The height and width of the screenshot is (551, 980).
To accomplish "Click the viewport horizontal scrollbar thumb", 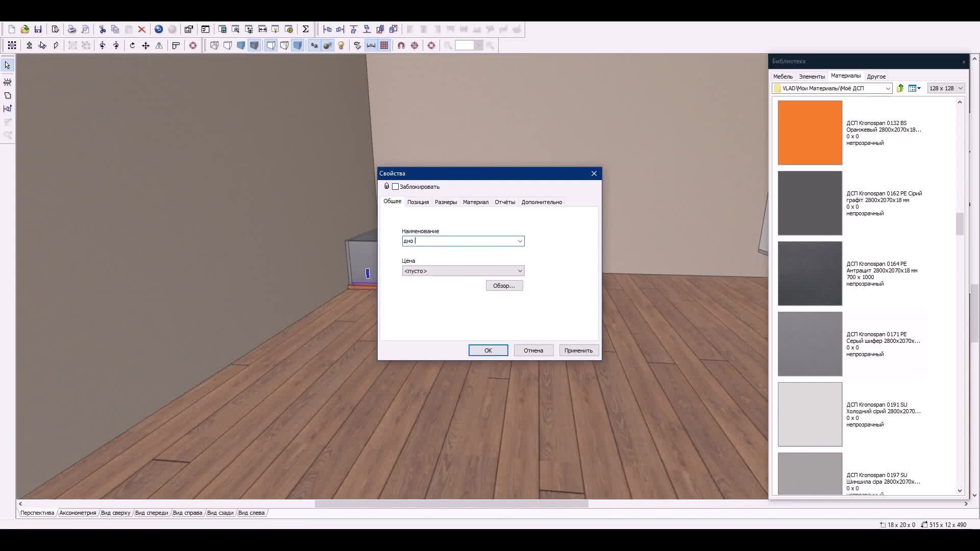I will [x=451, y=504].
